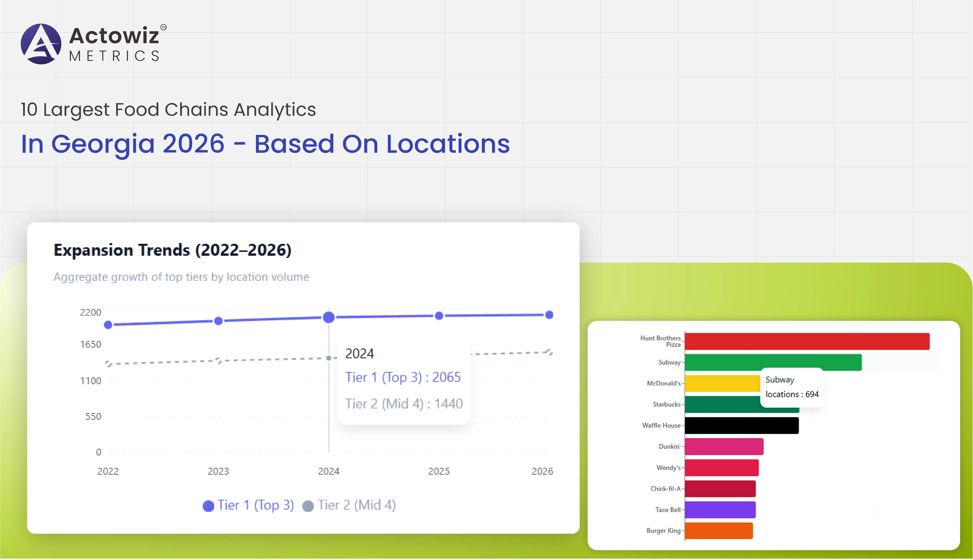Click the orange Burger King bar
Screen dimensions: 973x560
(718, 531)
